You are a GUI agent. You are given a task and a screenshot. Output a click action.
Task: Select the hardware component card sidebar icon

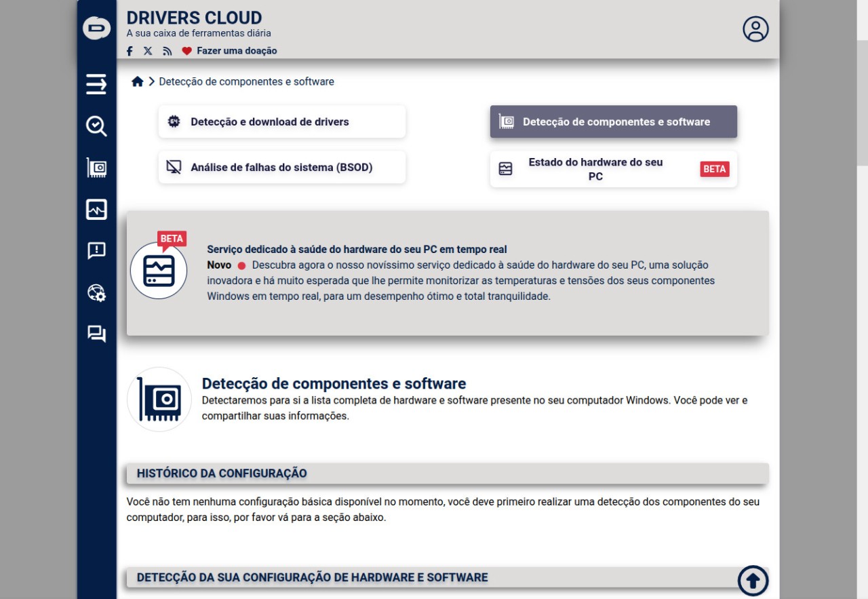tap(96, 168)
